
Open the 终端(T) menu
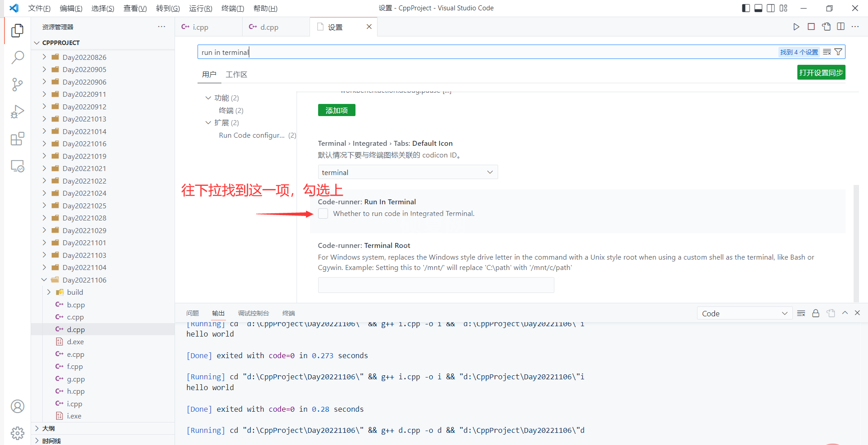233,8
